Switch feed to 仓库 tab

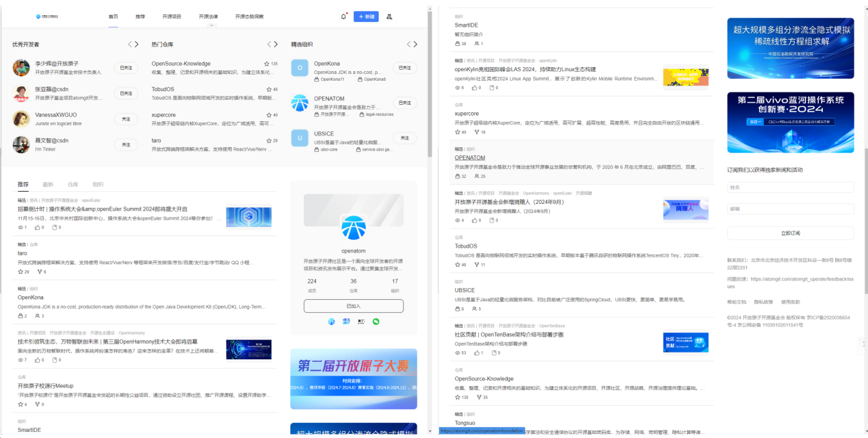click(x=73, y=184)
